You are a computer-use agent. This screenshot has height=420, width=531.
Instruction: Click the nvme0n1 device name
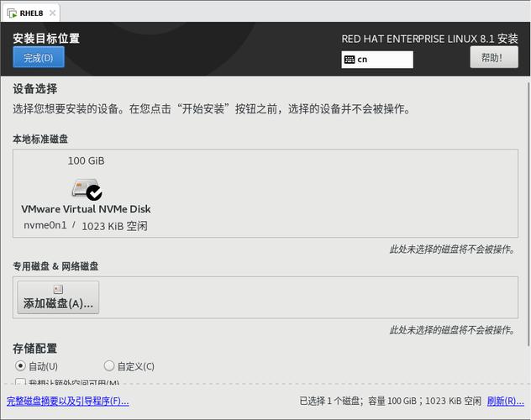[45, 225]
